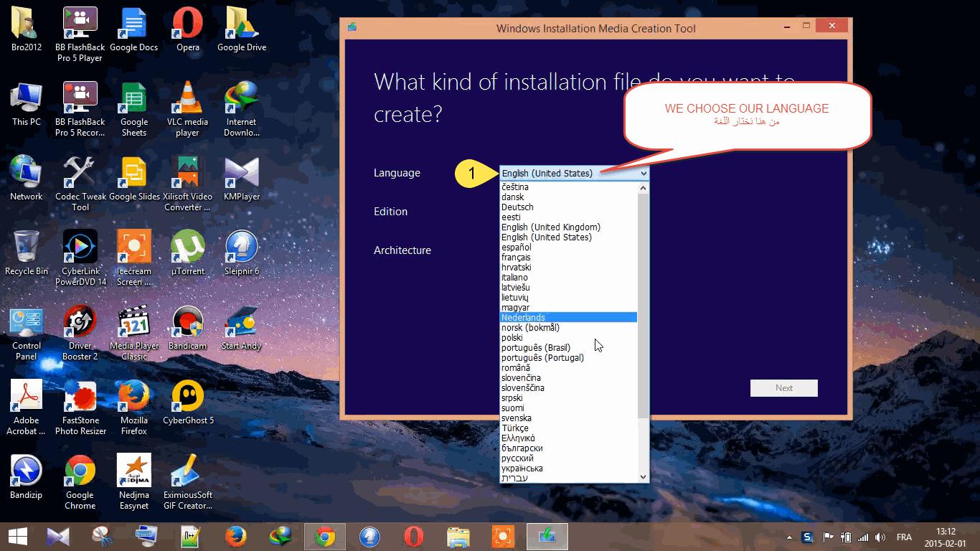Open Mozilla Firefox from the taskbar
The height and width of the screenshot is (551, 980).
(x=235, y=536)
